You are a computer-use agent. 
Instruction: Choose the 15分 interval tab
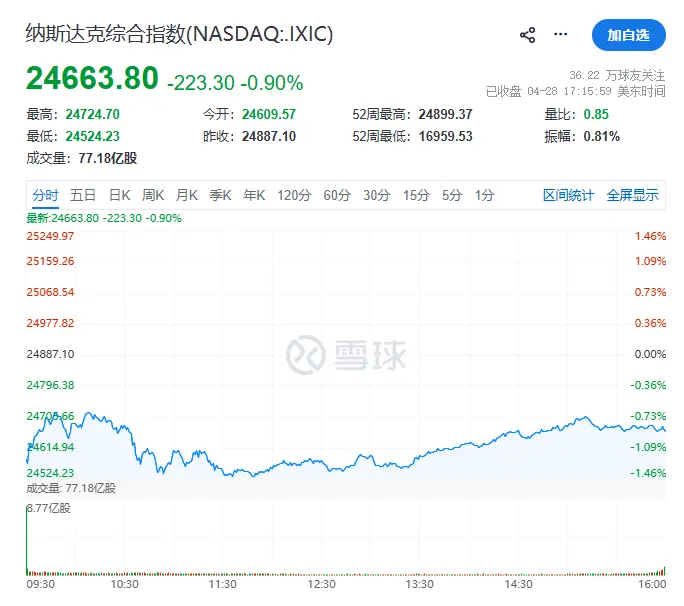(x=417, y=195)
